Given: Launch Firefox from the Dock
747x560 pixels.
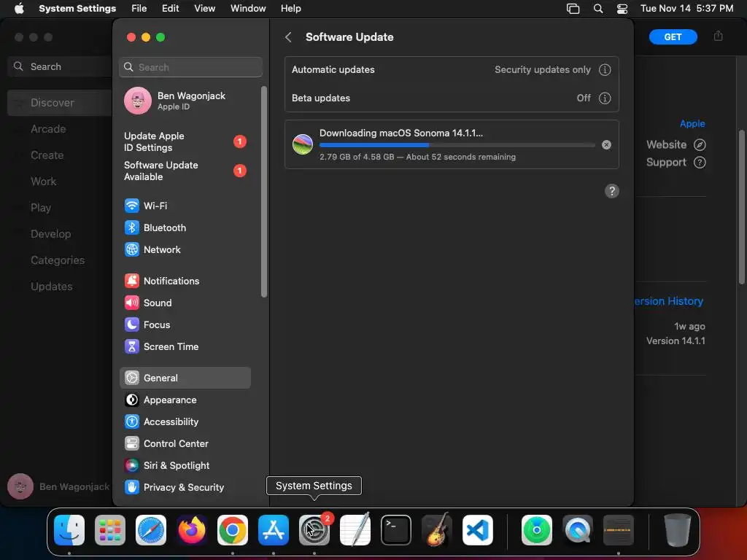Looking at the screenshot, I should coord(192,530).
